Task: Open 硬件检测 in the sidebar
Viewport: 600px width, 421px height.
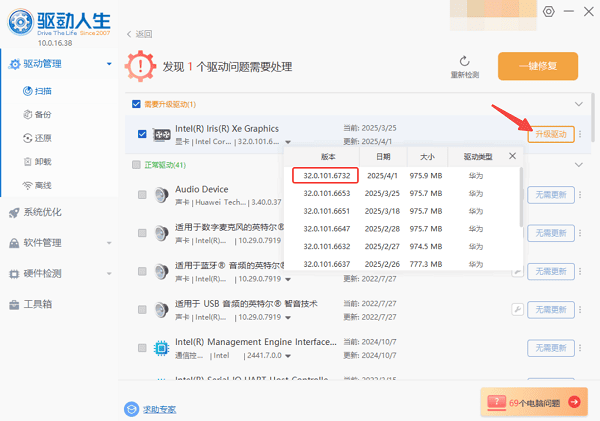Action: pos(40,273)
